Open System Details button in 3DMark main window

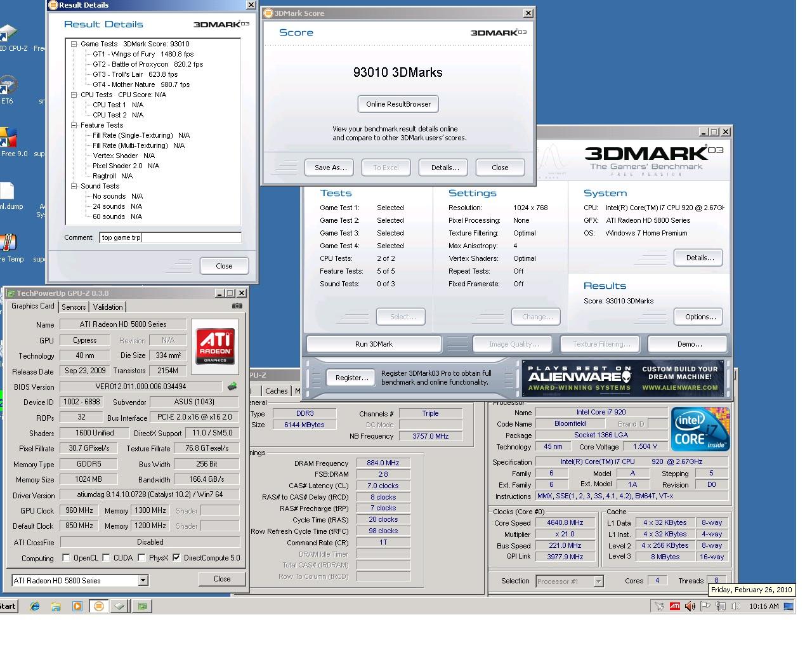700,258
